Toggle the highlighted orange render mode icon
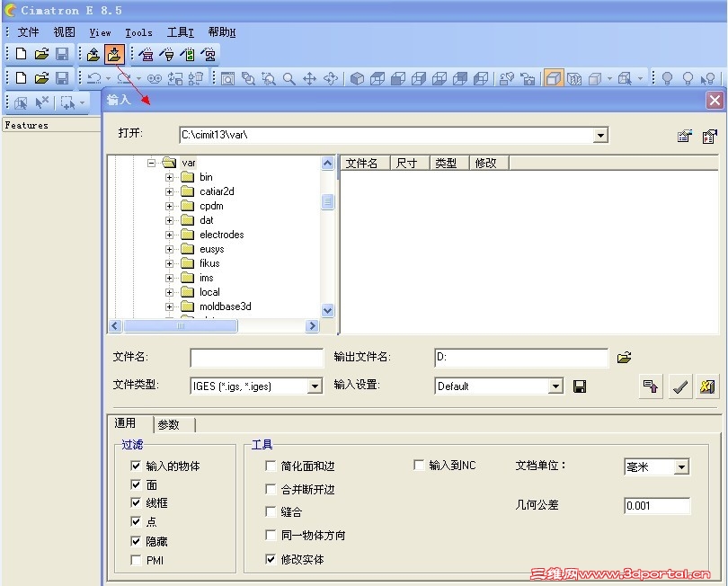 (x=553, y=78)
